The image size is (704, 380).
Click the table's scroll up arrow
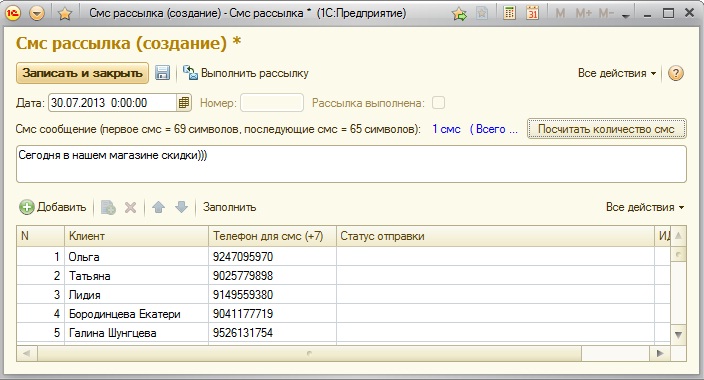coord(678,236)
